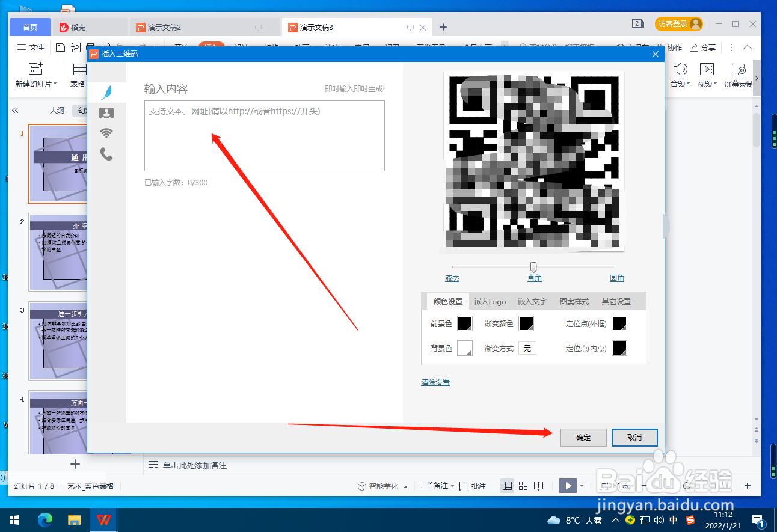Open the 渐变方式 gradient mode dropdown
777x532 pixels.
click(527, 348)
